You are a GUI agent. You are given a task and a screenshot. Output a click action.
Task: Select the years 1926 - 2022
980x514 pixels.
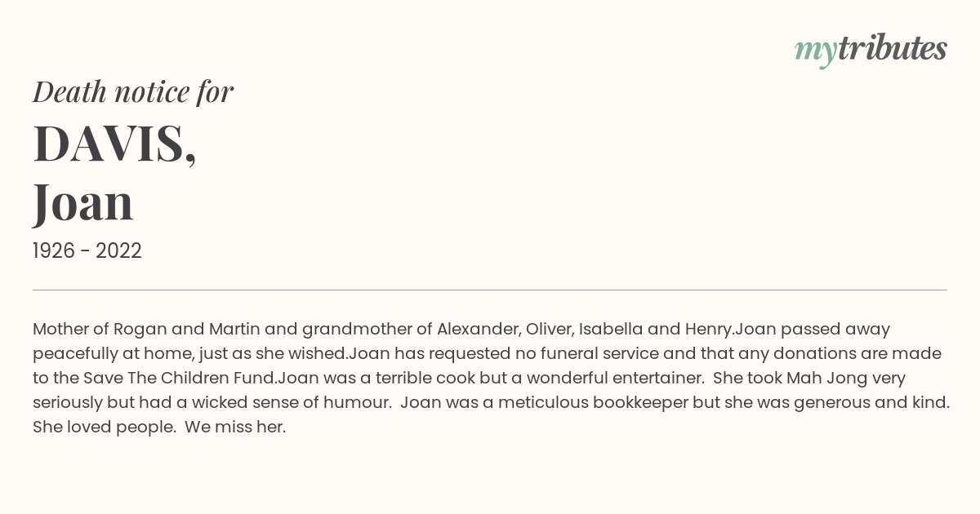coord(87,251)
